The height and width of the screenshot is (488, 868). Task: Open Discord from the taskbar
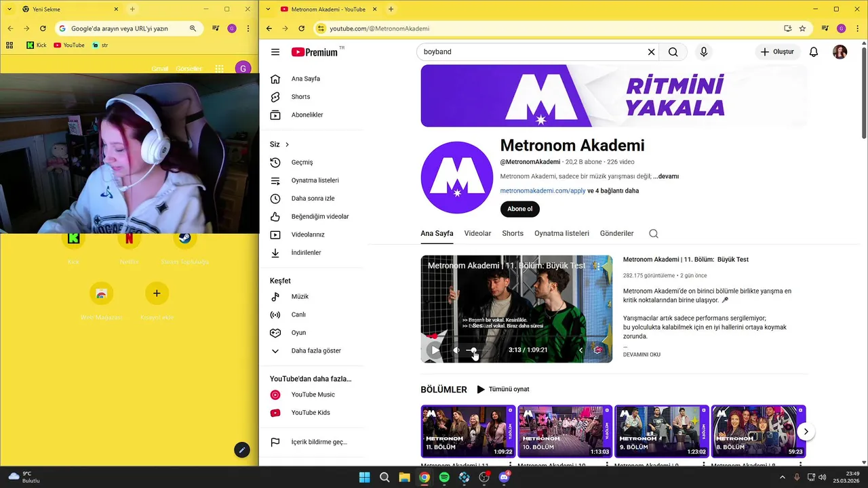504,477
